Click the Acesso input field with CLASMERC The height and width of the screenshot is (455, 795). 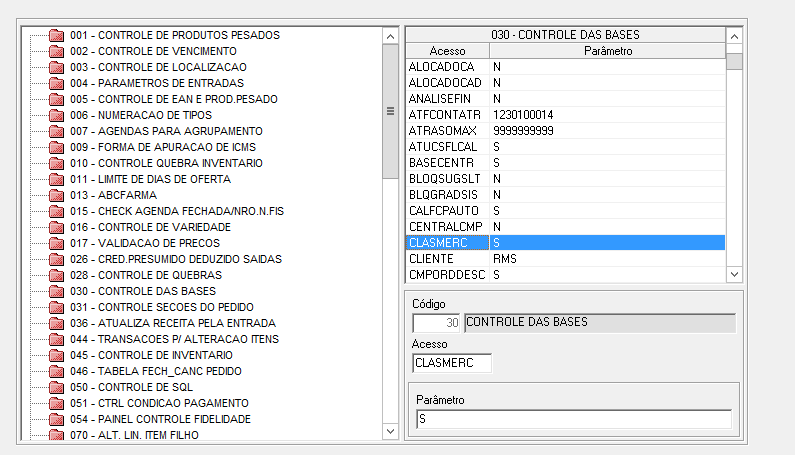452,363
